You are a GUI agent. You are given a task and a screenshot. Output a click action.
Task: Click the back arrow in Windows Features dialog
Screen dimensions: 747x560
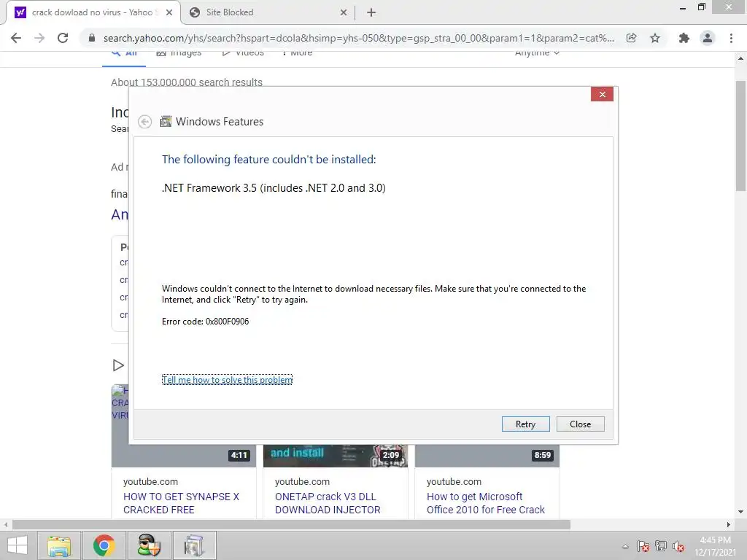pos(145,122)
